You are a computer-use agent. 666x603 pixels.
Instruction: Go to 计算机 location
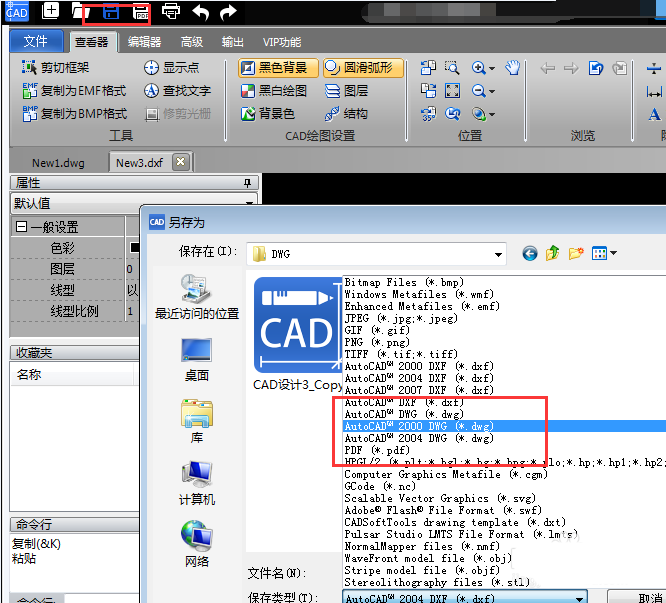[x=197, y=484]
